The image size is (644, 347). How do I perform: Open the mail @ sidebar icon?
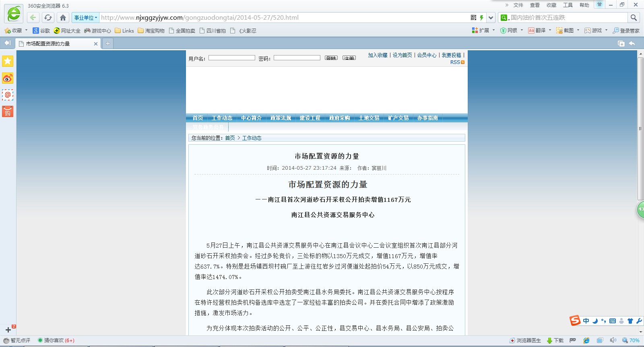point(8,95)
